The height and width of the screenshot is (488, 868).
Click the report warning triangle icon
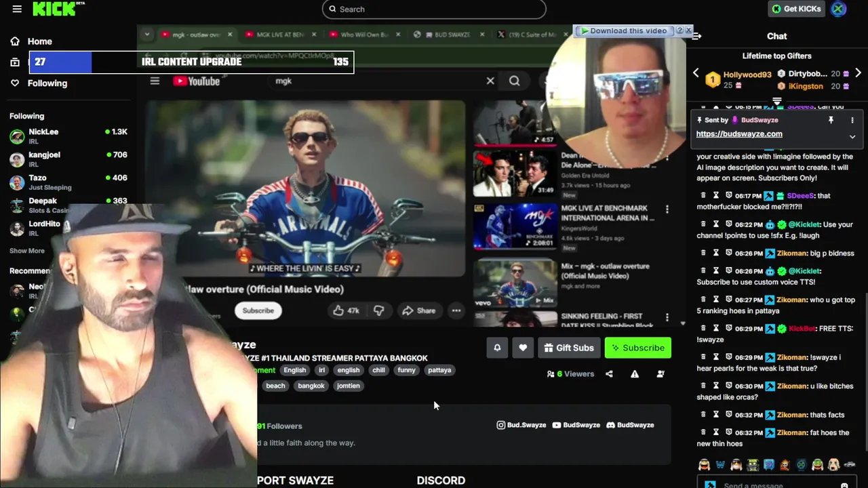coord(635,374)
